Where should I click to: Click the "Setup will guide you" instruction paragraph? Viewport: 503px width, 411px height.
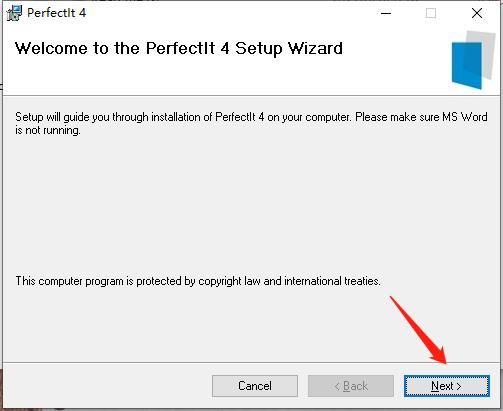(251, 123)
